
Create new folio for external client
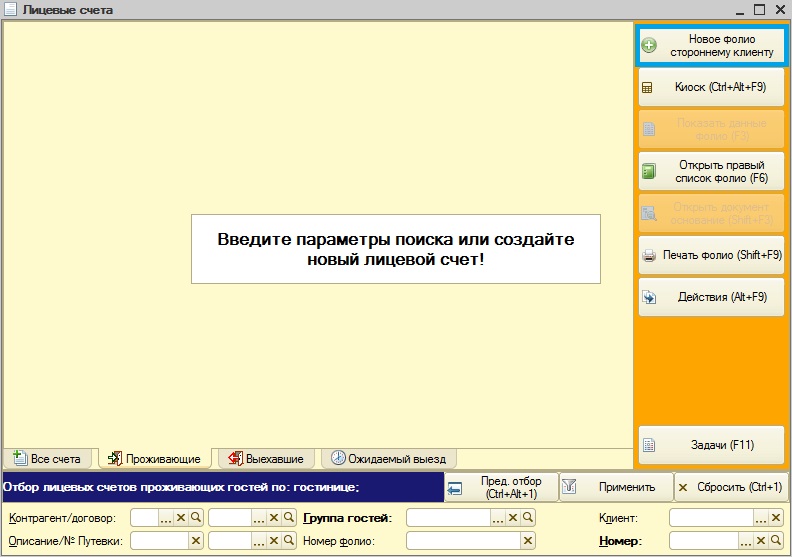click(x=711, y=45)
